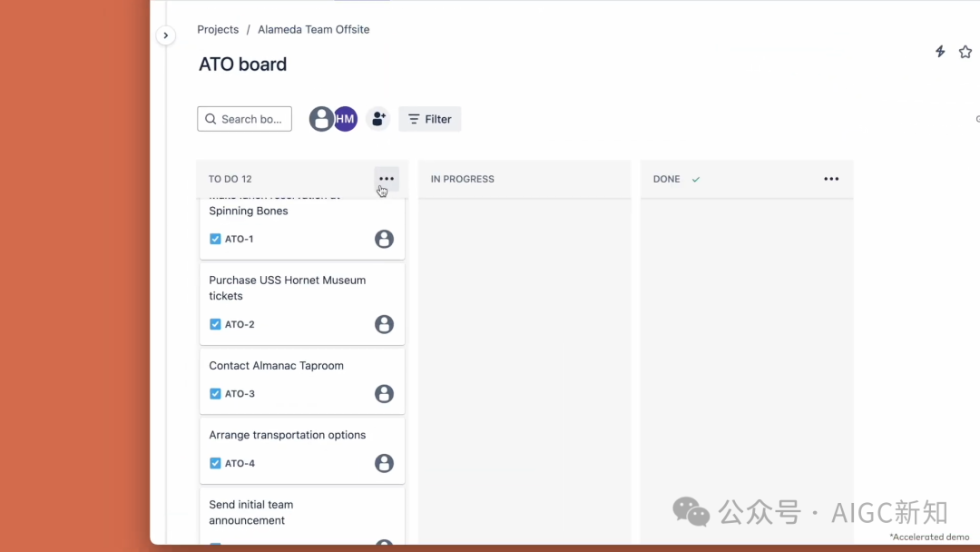The image size is (980, 552).
Task: Click the assignee avatar on ATO-1 card
Action: point(385,239)
